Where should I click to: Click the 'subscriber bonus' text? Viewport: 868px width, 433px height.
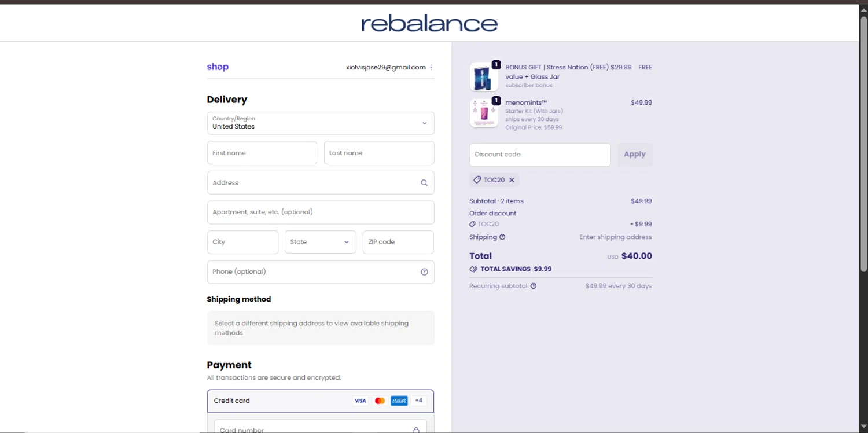pyautogui.click(x=529, y=86)
